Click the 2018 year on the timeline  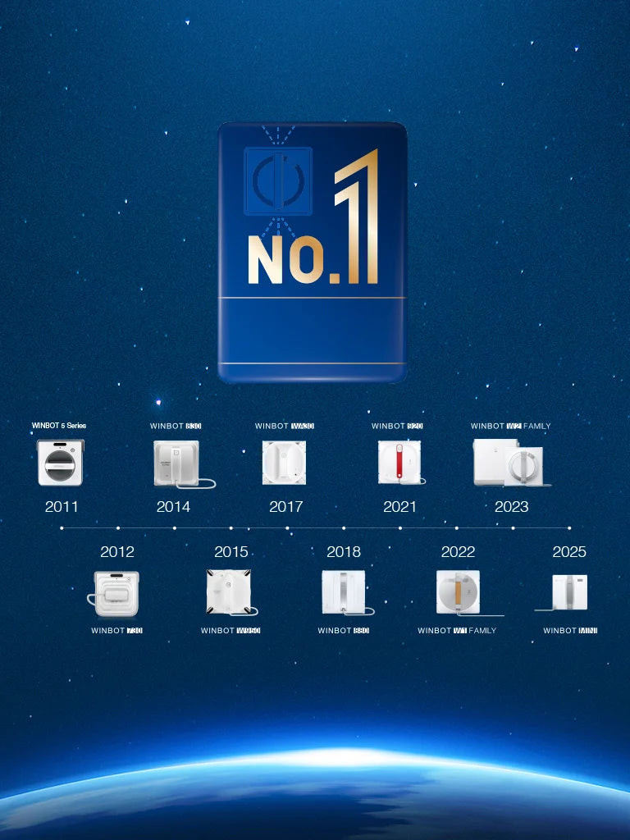pos(344,552)
